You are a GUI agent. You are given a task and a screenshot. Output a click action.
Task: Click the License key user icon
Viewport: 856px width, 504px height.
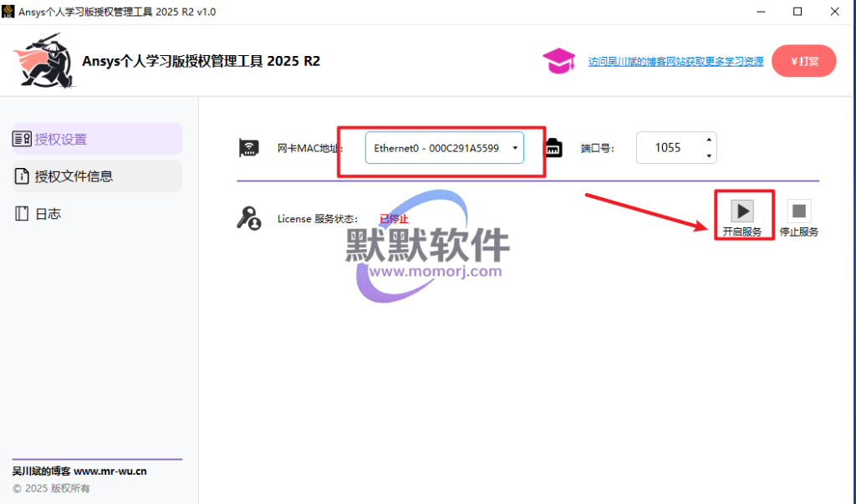point(248,219)
